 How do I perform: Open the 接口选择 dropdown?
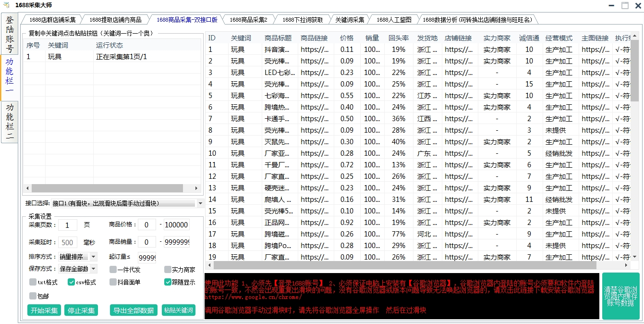point(200,203)
